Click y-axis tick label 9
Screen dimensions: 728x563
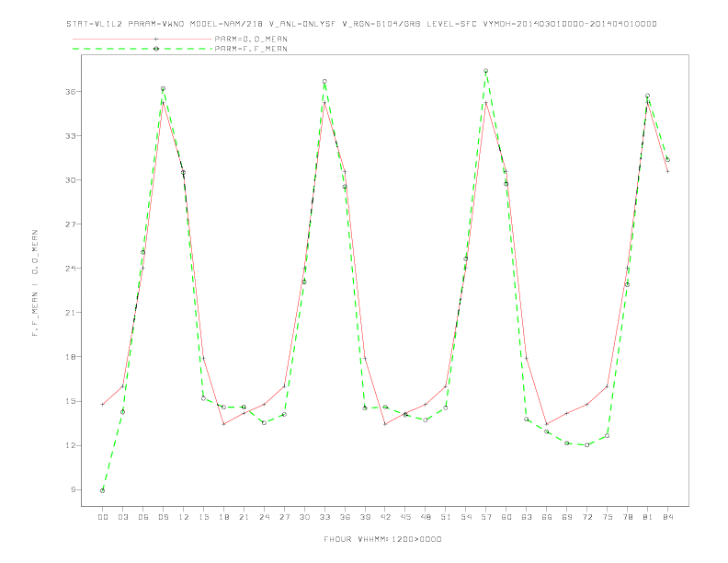coord(74,489)
